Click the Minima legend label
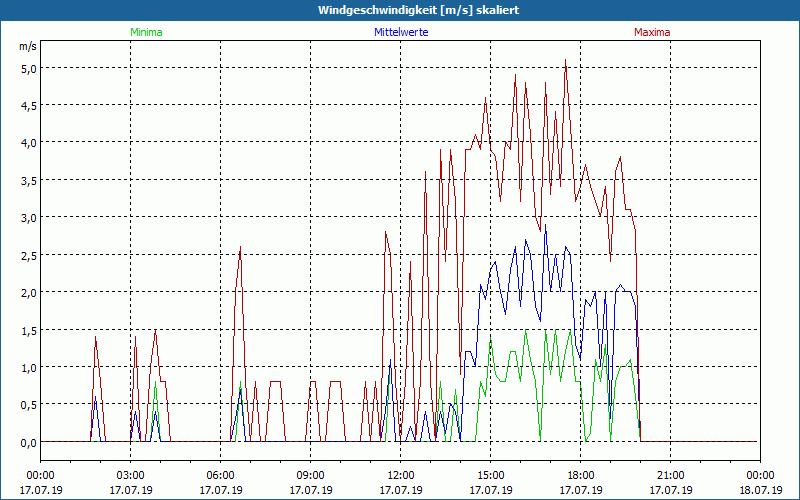This screenshot has width=800, height=500. [x=146, y=32]
